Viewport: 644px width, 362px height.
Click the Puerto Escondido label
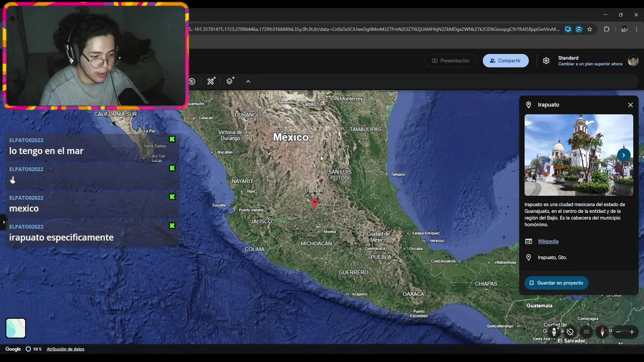[x=419, y=314]
